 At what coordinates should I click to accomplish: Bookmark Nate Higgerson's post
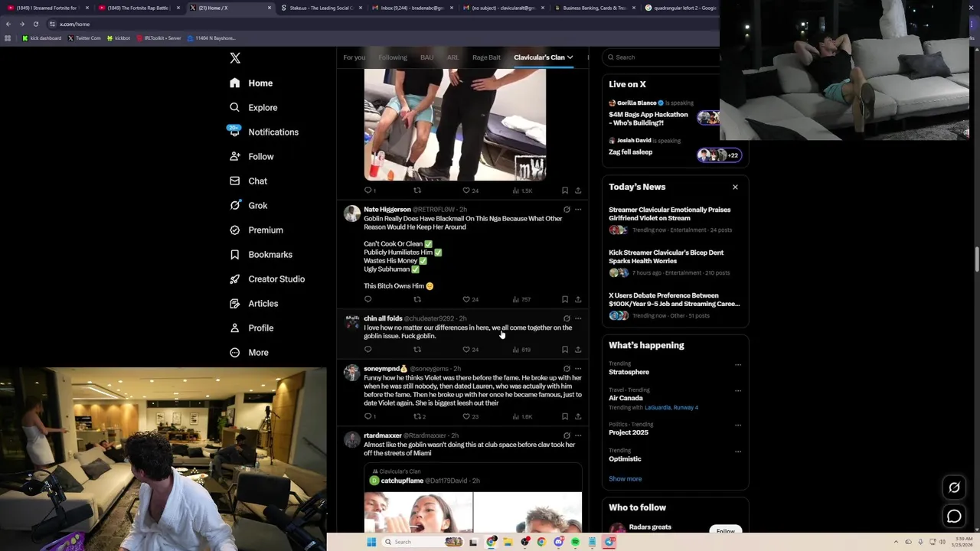coord(565,299)
